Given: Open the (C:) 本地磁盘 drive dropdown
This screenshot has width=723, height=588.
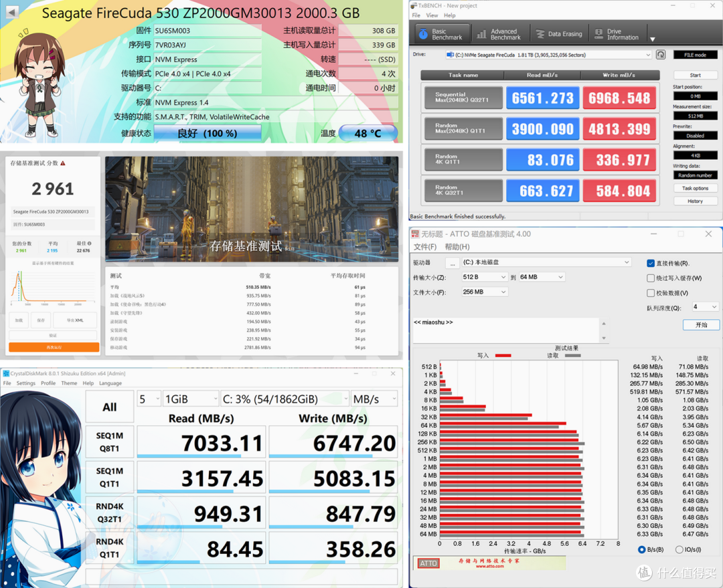Looking at the screenshot, I should [x=546, y=262].
